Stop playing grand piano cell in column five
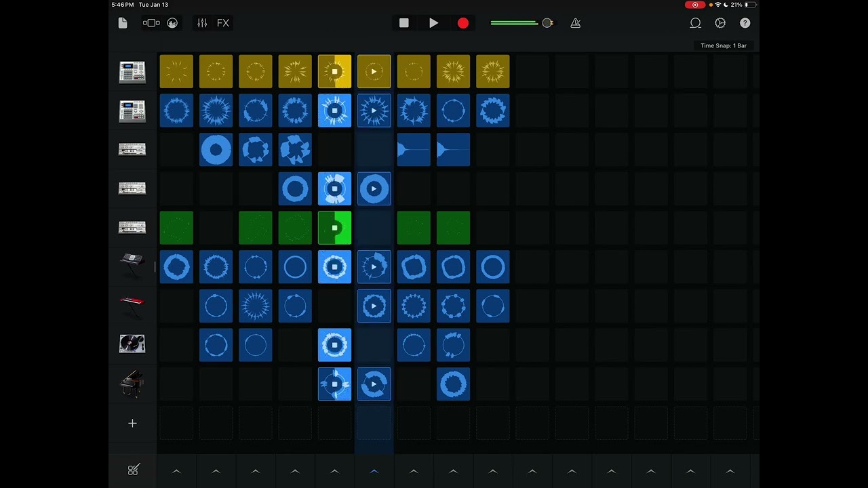The width and height of the screenshot is (868, 488). click(x=335, y=384)
